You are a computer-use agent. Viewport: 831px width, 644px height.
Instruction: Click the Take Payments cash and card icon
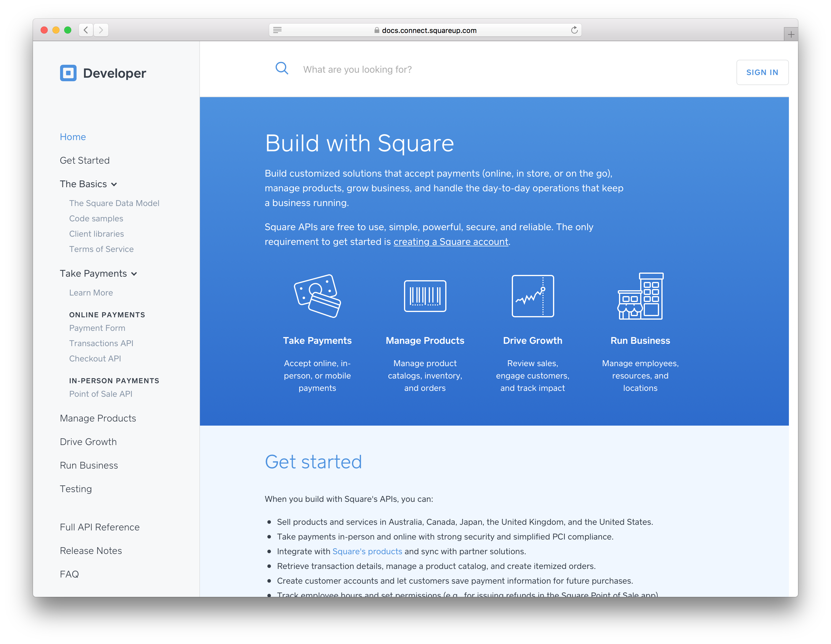click(317, 296)
